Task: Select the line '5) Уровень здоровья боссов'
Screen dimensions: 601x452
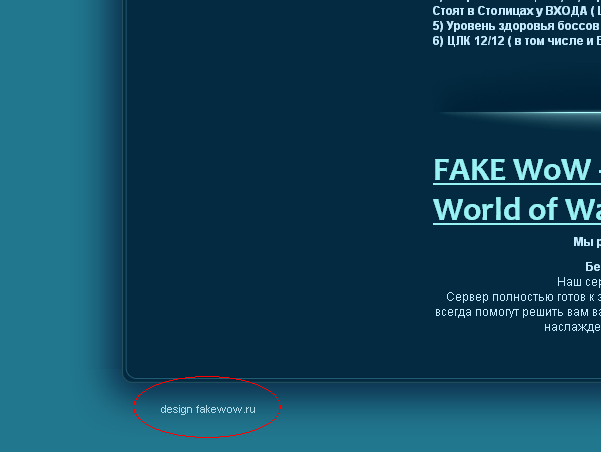Action: pyautogui.click(x=517, y=26)
